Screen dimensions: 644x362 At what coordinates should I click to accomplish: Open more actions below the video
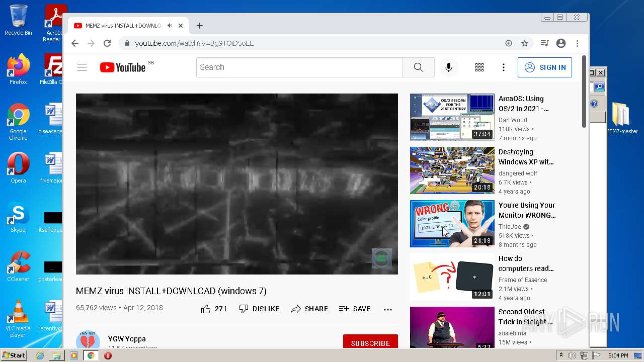388,309
